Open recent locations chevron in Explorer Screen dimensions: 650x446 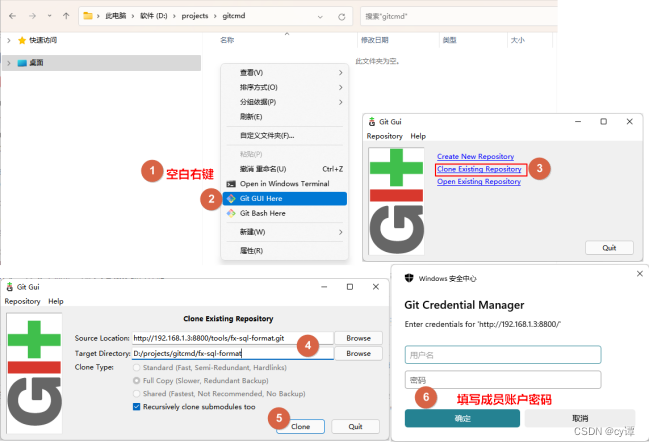pyautogui.click(x=49, y=16)
